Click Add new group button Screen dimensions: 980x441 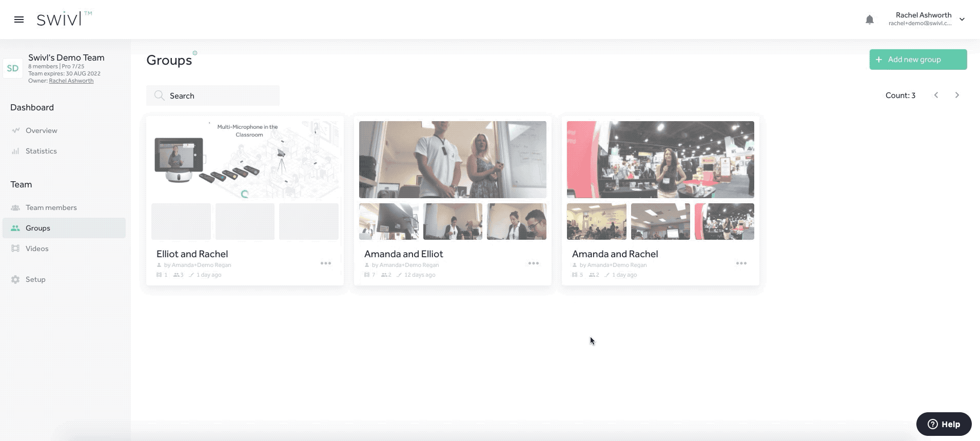point(917,60)
